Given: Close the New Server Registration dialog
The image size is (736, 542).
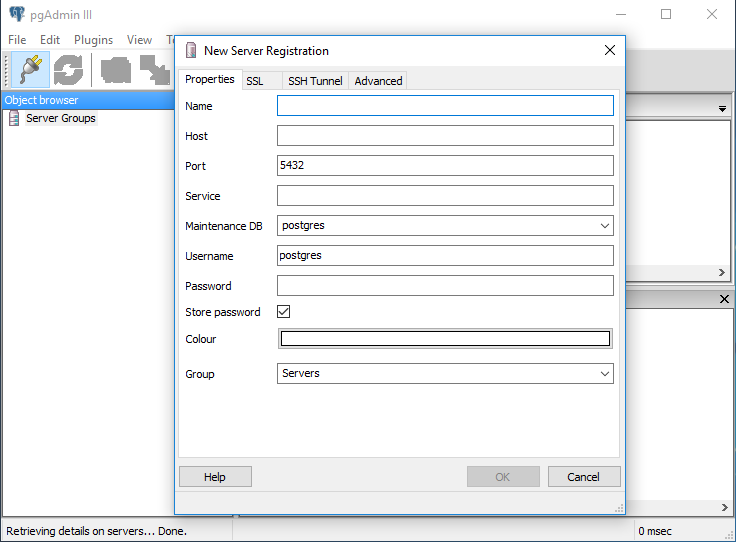Looking at the screenshot, I should (610, 50).
